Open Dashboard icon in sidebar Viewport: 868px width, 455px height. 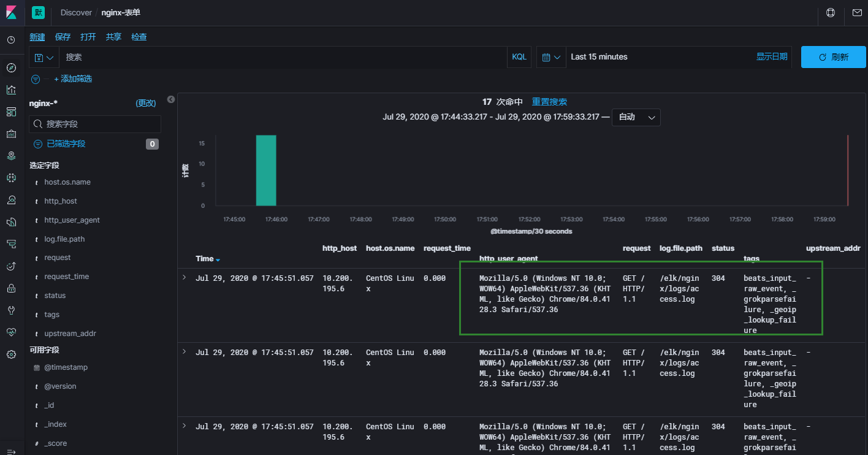click(11, 112)
